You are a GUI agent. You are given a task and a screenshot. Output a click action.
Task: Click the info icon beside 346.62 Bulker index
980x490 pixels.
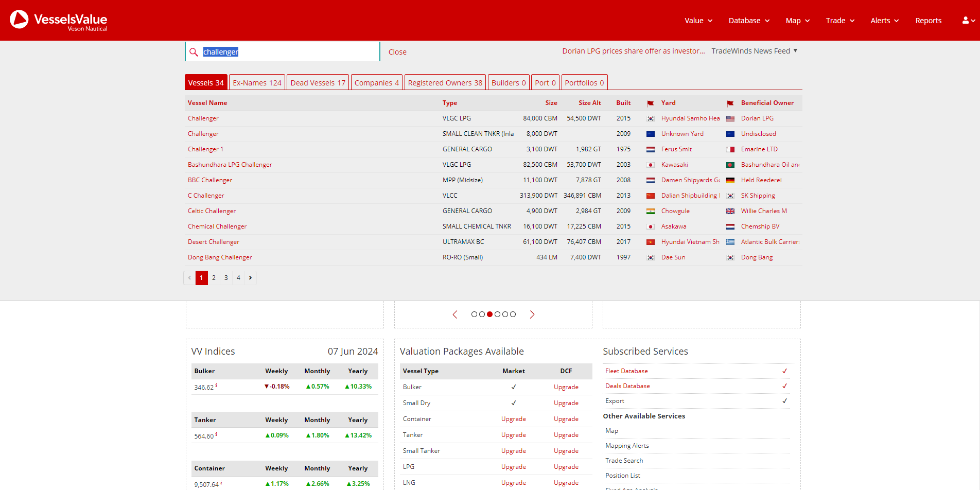pos(216,385)
